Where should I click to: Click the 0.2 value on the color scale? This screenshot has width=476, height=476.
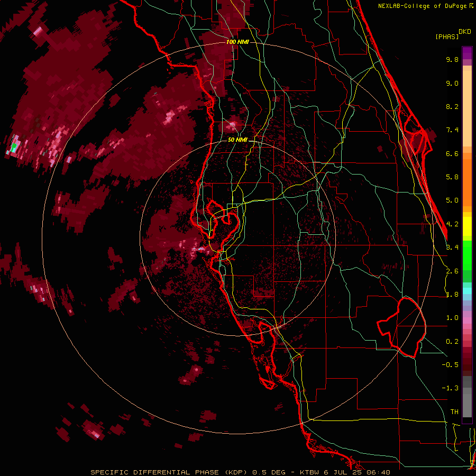tap(452, 342)
